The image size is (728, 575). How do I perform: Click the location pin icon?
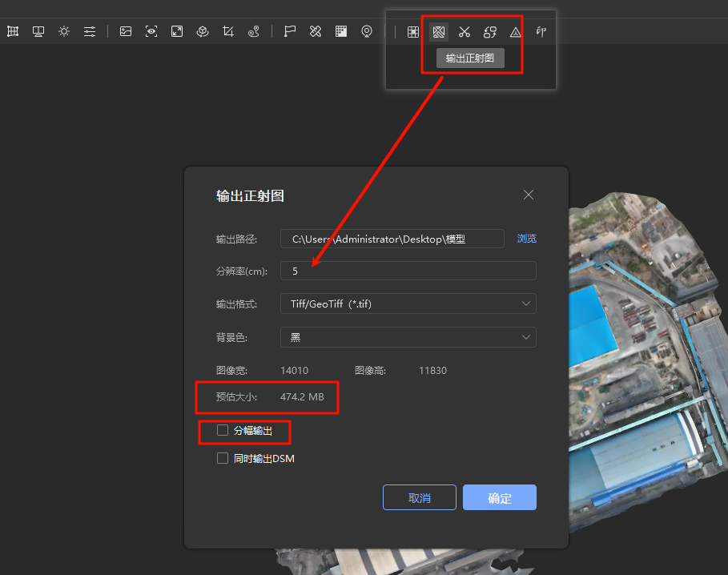367,31
